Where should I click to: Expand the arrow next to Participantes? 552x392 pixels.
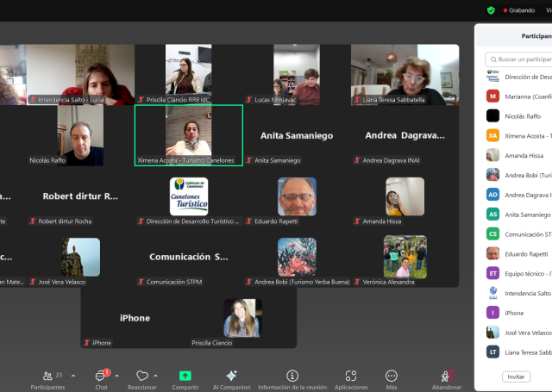click(x=73, y=376)
